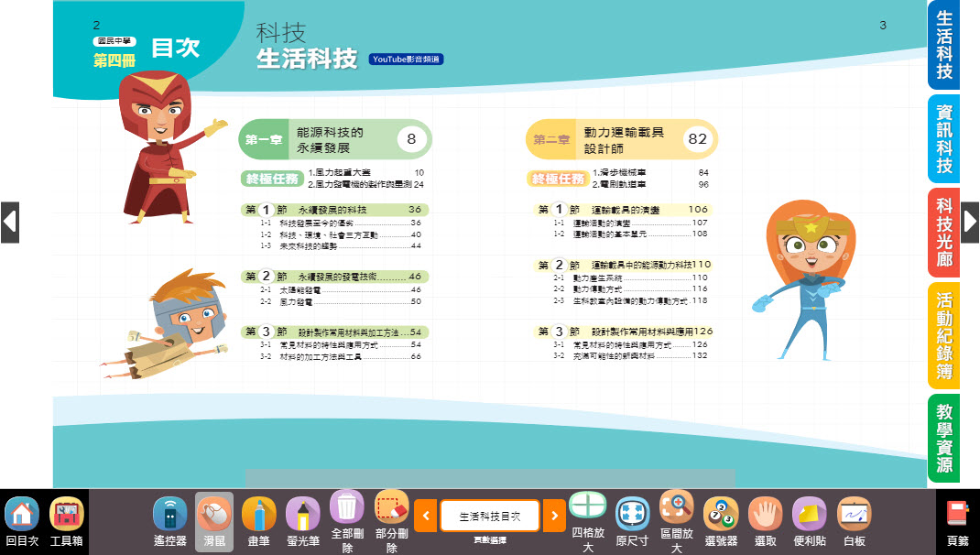This screenshot has height=555, width=980.
Task: Flip to previous page using left edge arrow
Action: pos(10,222)
